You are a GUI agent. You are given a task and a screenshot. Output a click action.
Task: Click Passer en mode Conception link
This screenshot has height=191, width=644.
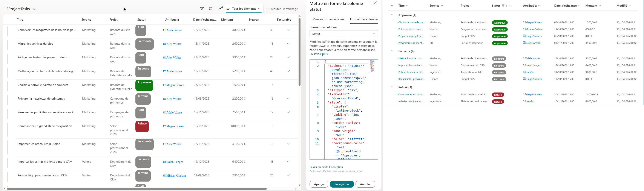click(x=326, y=167)
